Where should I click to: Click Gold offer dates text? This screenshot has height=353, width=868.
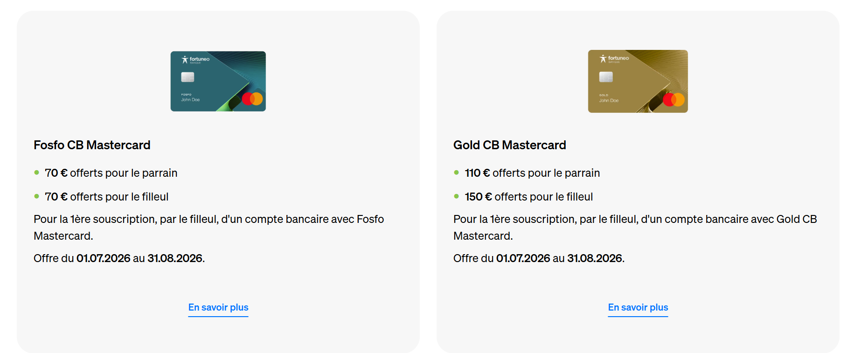(539, 258)
